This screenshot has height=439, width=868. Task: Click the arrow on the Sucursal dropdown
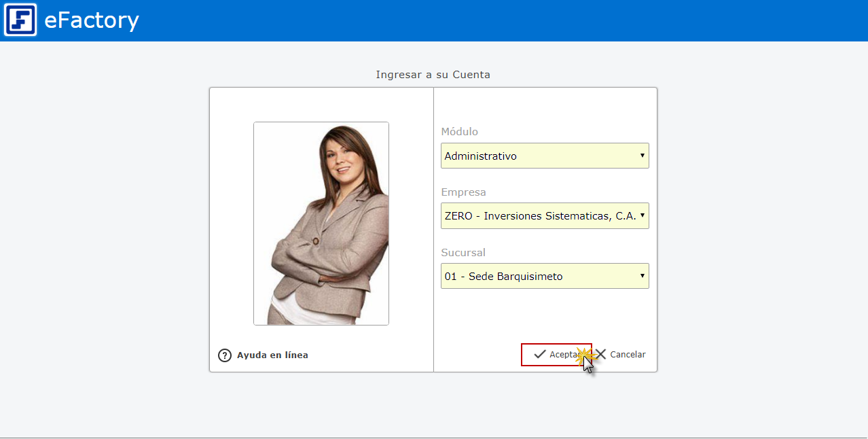(642, 276)
